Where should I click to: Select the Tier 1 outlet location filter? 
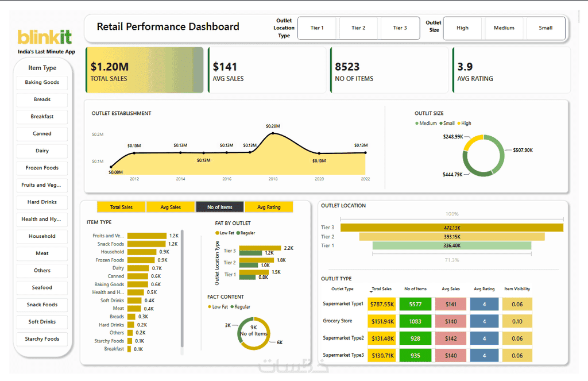tap(317, 28)
